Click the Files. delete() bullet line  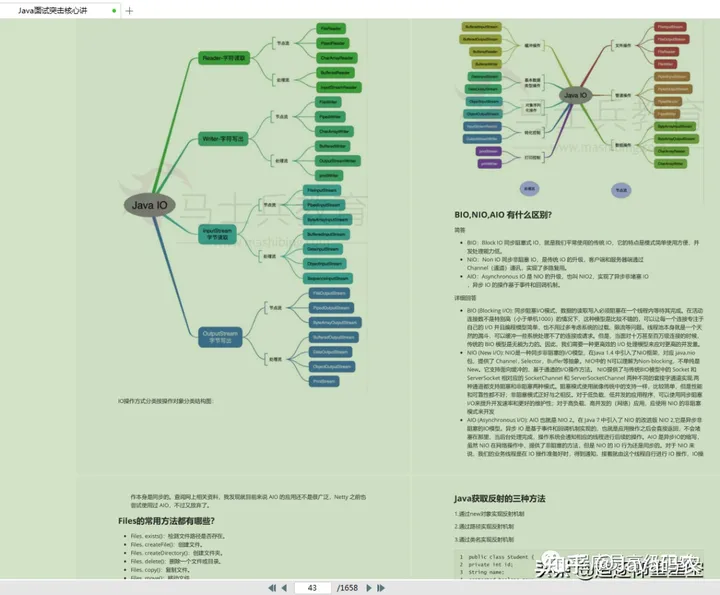(176, 561)
